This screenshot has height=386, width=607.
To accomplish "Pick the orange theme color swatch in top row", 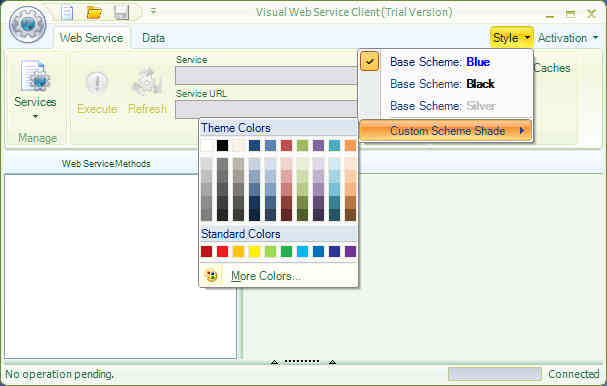I will pos(350,146).
